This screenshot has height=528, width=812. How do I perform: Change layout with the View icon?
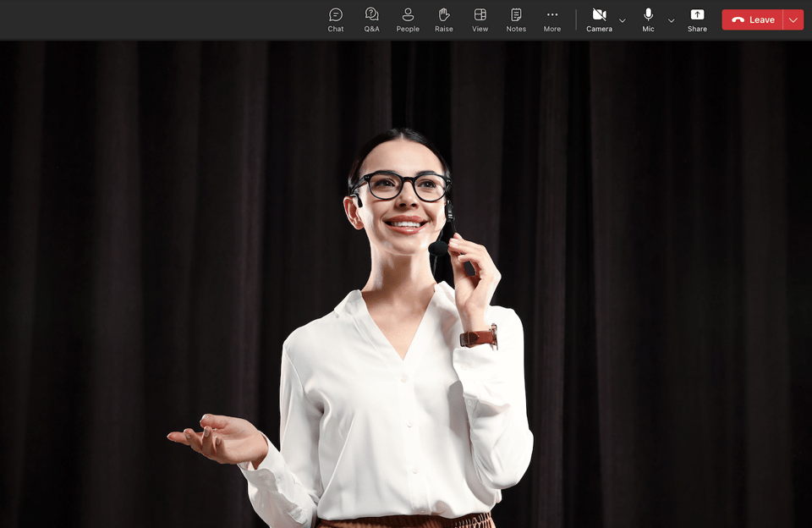pos(480,14)
